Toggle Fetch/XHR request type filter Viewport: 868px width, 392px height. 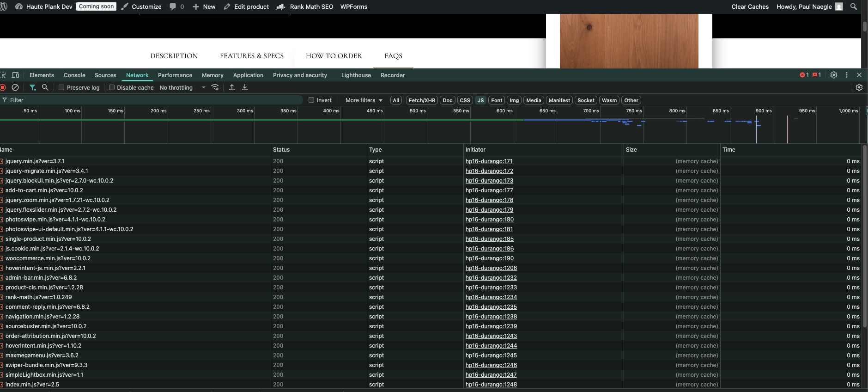(422, 100)
